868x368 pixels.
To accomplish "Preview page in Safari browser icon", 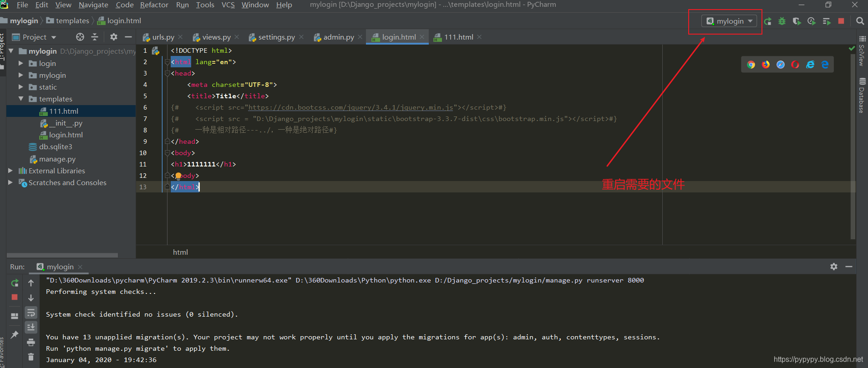I will 781,65.
